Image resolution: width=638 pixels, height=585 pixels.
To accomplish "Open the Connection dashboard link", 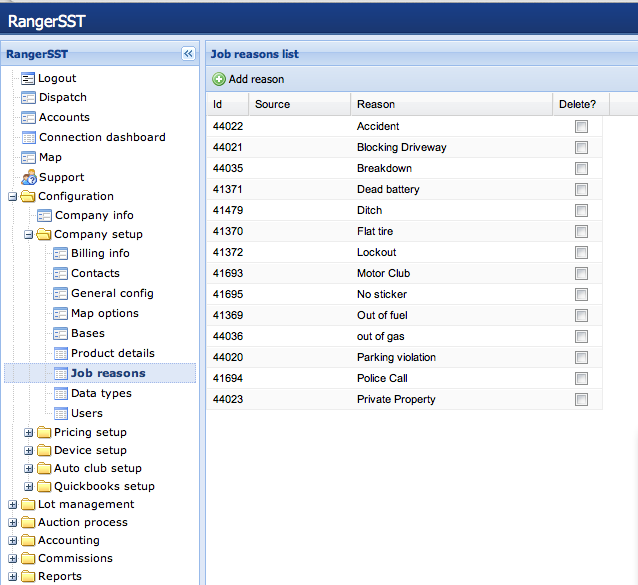I will [x=102, y=137].
